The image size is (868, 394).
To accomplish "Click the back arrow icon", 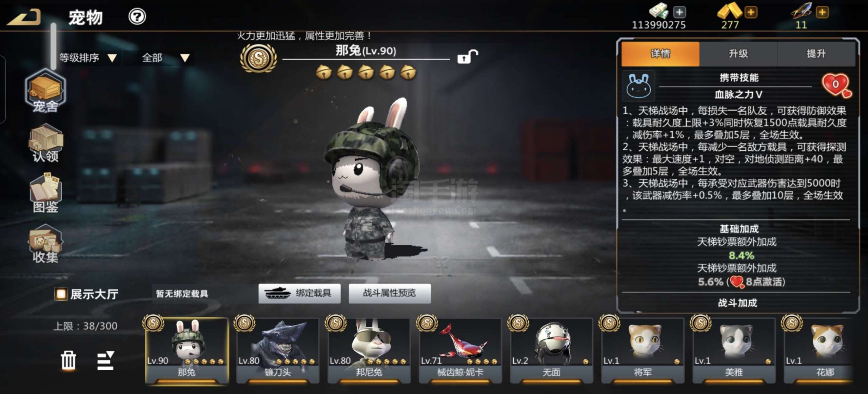I will point(24,17).
